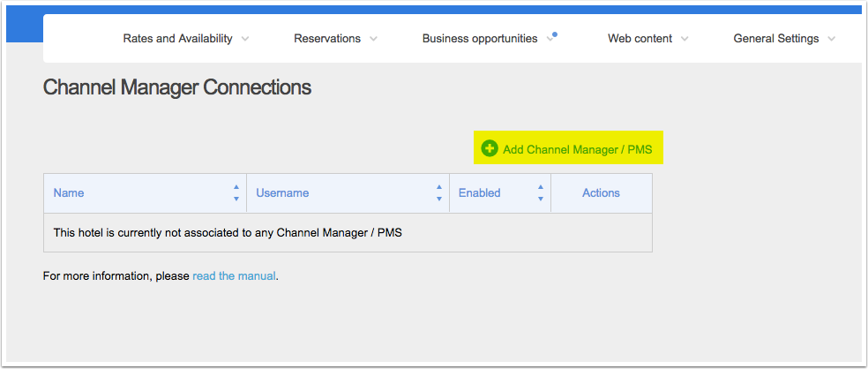868x369 pixels.
Task: Click the ascending sort arrow in the Name column
Action: click(x=236, y=187)
